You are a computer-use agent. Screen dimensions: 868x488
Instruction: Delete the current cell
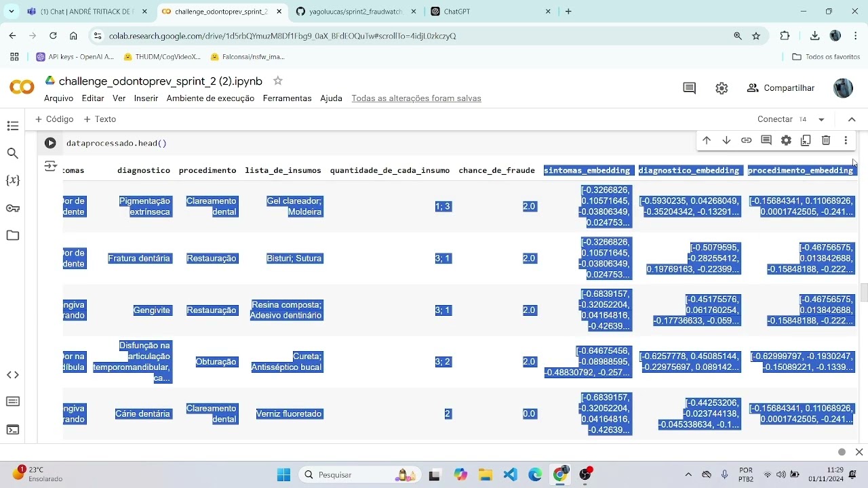(x=826, y=140)
